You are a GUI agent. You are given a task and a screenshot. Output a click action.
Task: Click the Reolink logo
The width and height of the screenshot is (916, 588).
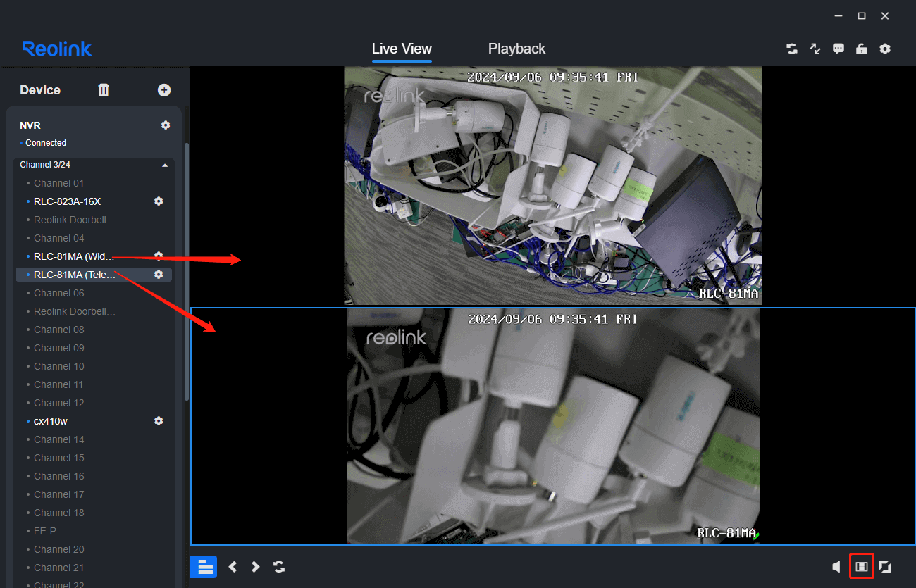(x=57, y=49)
